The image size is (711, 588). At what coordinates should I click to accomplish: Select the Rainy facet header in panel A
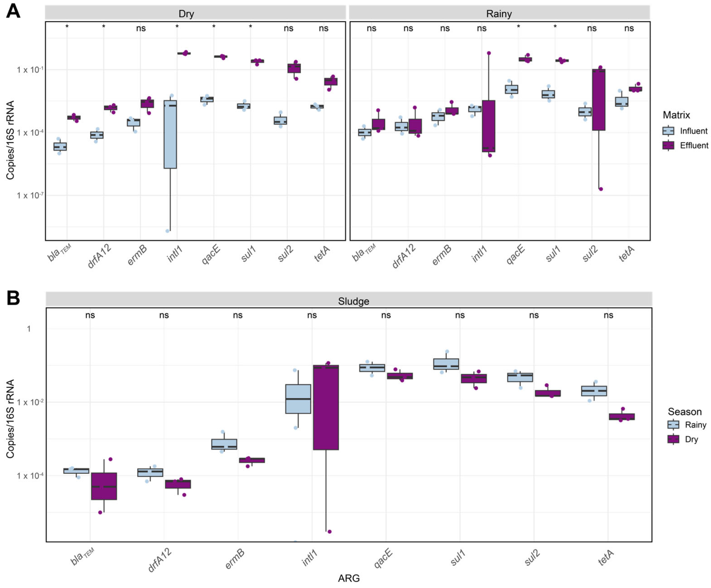click(x=499, y=13)
